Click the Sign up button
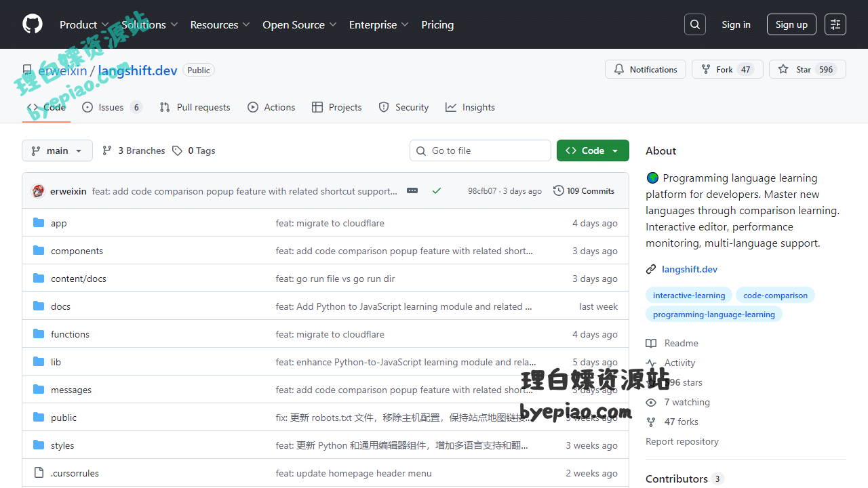The height and width of the screenshot is (488, 868). [x=791, y=24]
